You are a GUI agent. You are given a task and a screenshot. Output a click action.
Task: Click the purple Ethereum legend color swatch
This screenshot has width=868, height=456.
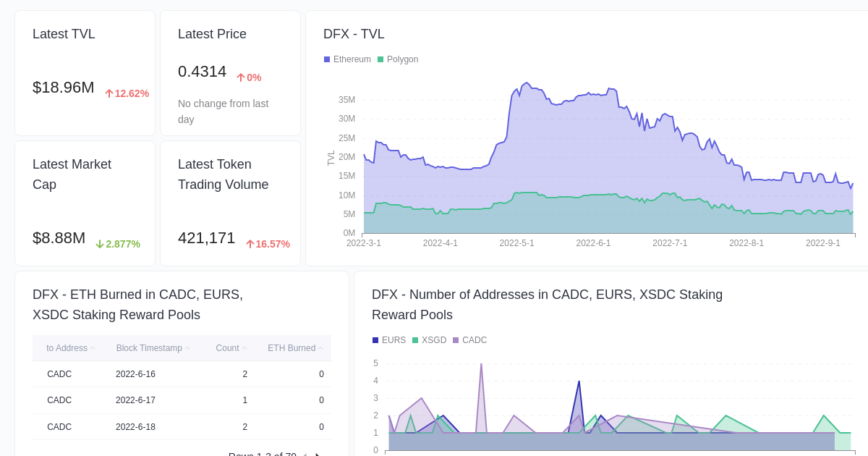[x=327, y=59]
